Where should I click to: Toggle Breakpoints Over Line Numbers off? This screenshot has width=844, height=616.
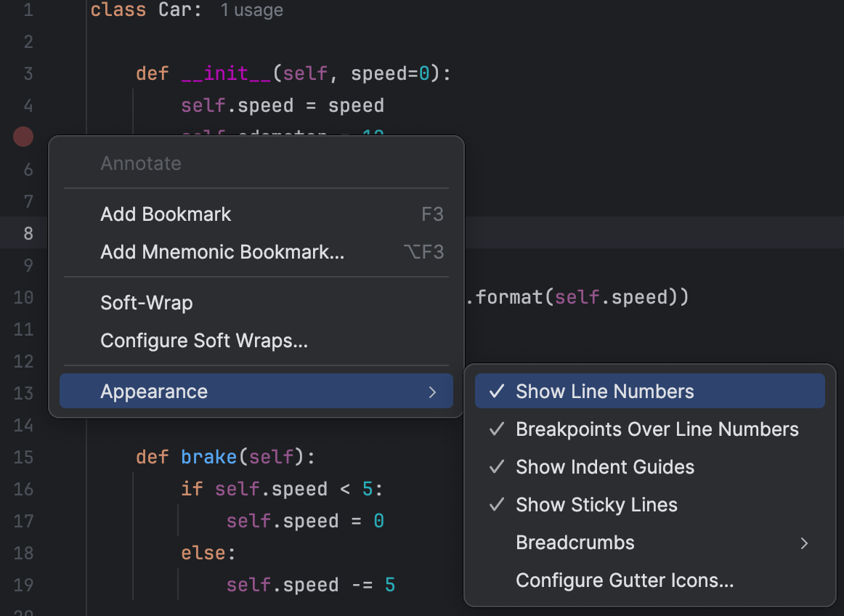pos(656,429)
